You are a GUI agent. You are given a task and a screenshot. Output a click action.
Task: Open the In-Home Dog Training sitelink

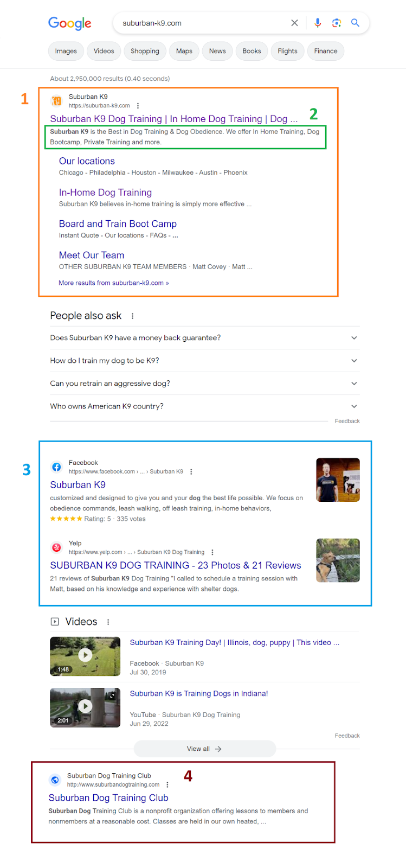click(105, 193)
